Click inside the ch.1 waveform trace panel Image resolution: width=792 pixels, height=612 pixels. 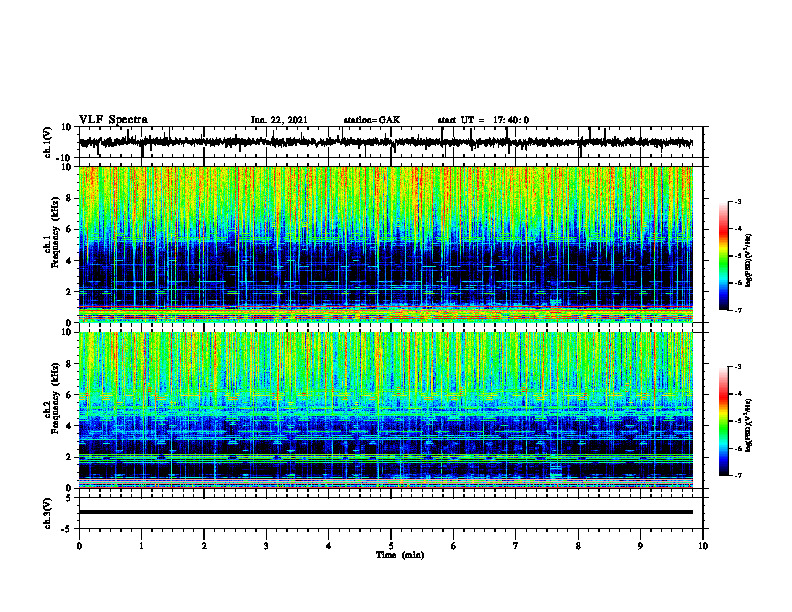tap(391, 142)
